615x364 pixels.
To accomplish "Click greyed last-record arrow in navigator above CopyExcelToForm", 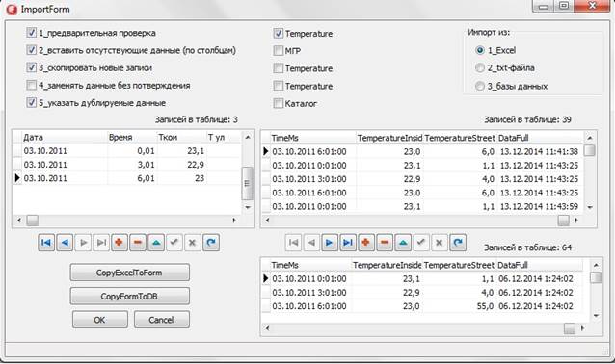I will [101, 243].
